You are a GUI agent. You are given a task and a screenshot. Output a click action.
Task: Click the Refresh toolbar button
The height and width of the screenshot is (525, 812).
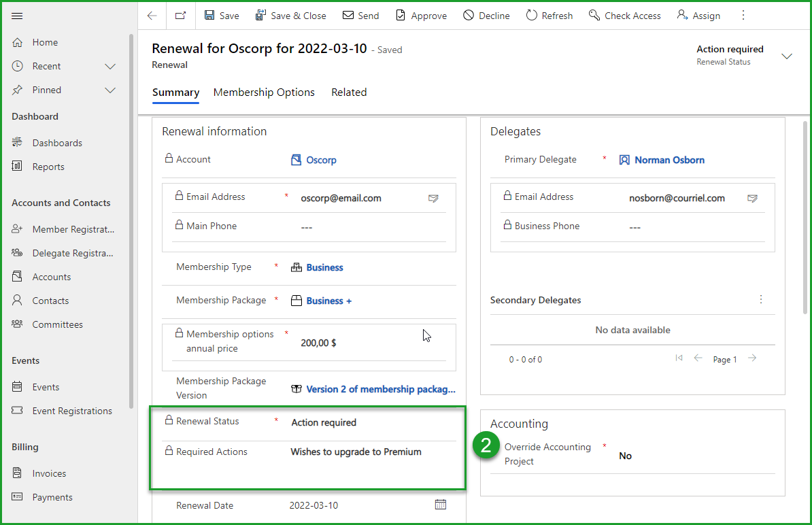click(549, 16)
